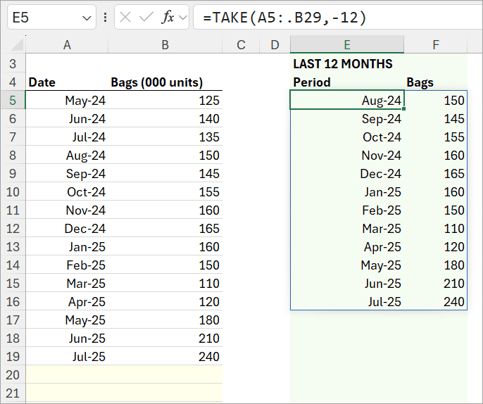Select cell A17 with May-25

click(67, 320)
